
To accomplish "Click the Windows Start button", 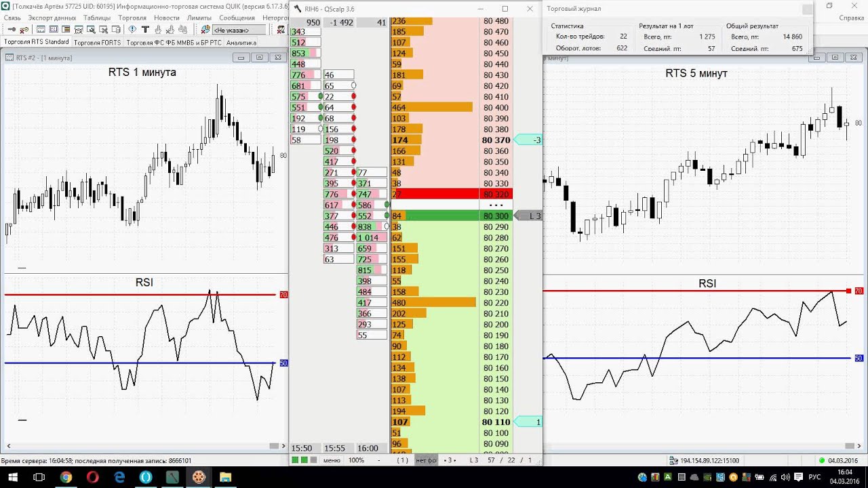I will [x=12, y=477].
